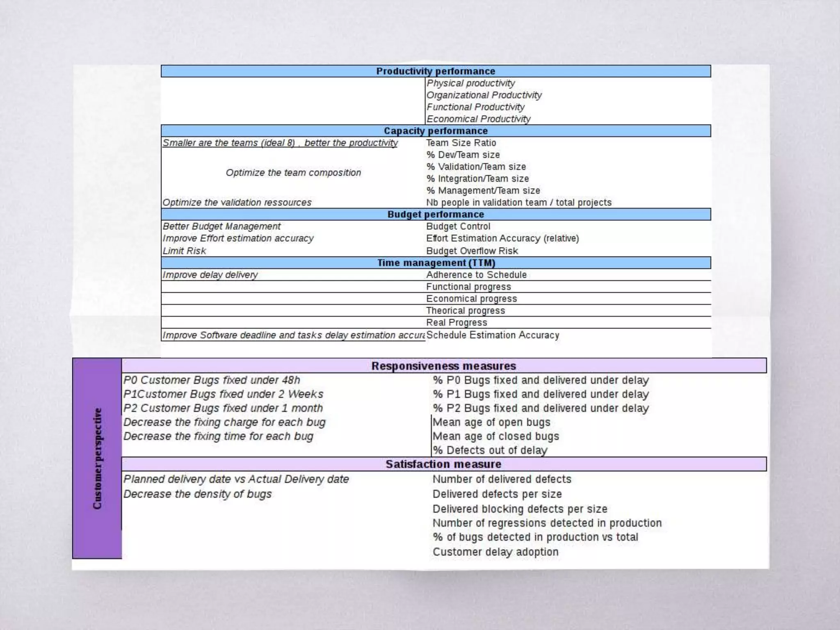Click P0 Customer Bugs fixed under 48h
840x630 pixels.
click(212, 380)
